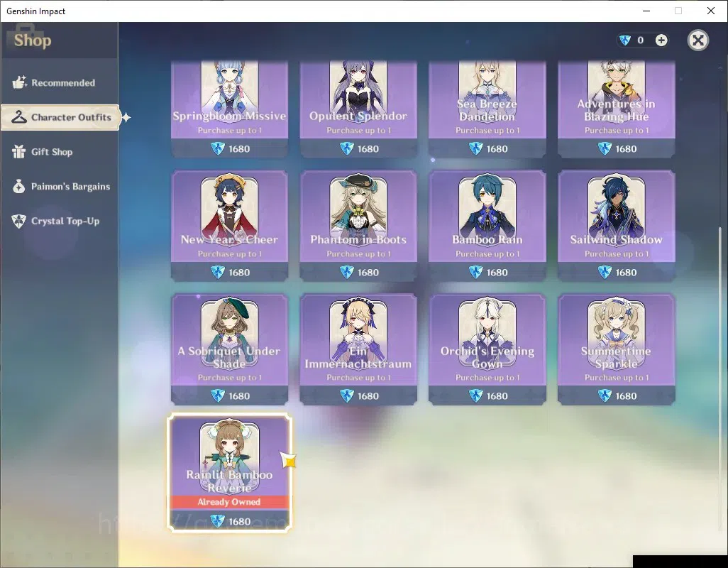Click the thumbs-up Recommended icon

coord(19,82)
